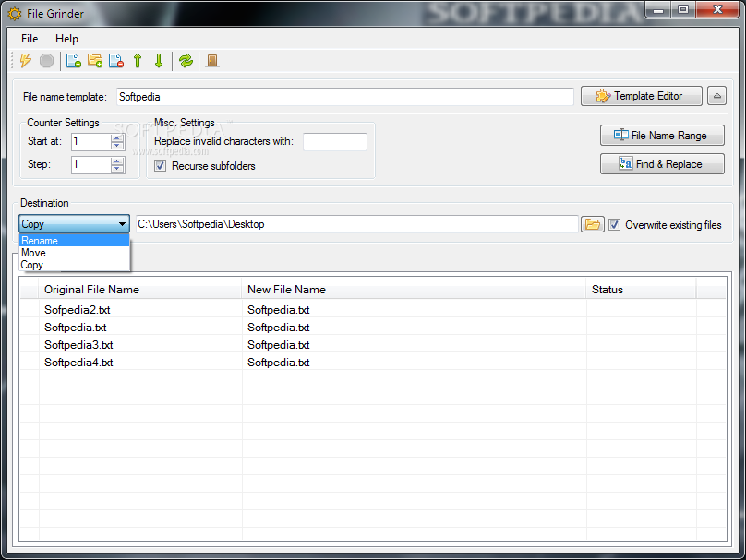Decrease the Start at counter value
746x560 pixels.
coord(117,146)
